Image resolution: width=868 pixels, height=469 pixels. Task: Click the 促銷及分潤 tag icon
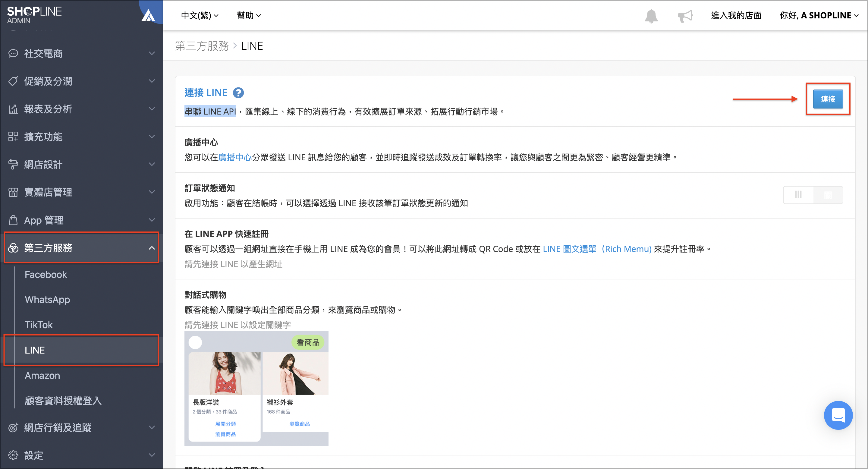(13, 81)
